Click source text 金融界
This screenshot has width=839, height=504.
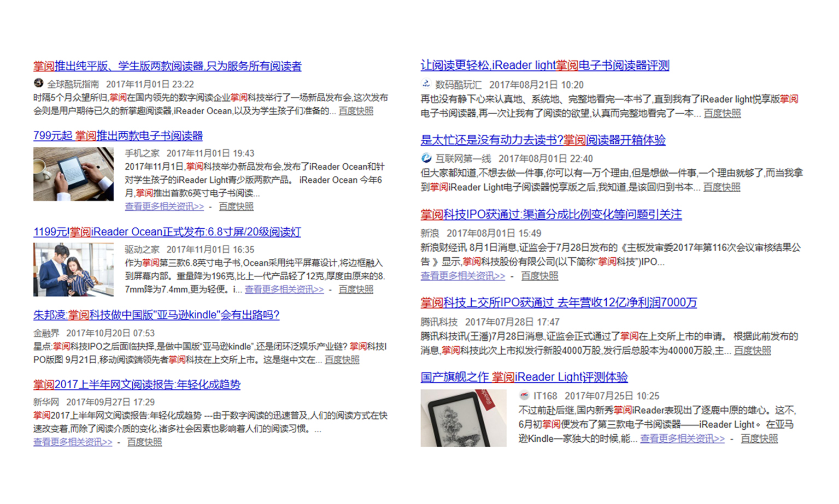click(46, 333)
